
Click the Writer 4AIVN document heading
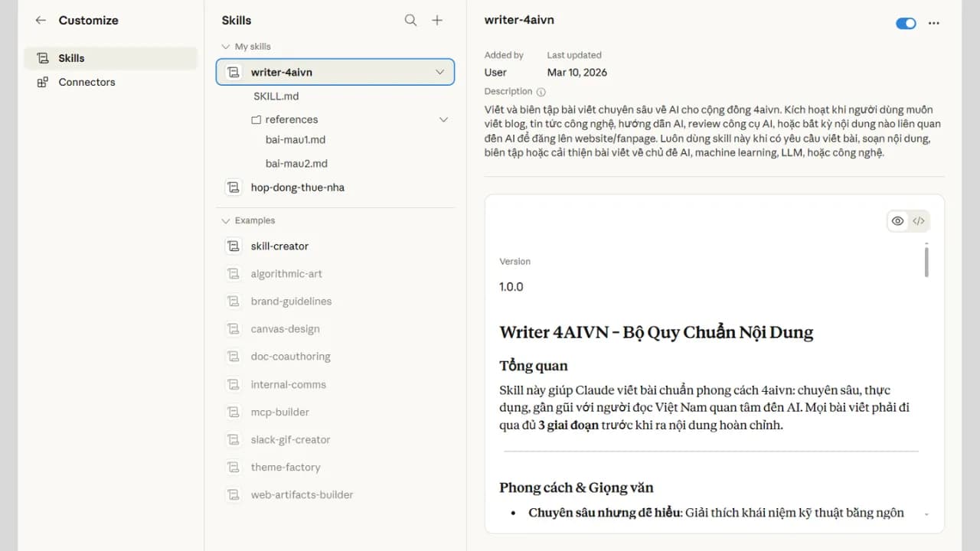[656, 332]
